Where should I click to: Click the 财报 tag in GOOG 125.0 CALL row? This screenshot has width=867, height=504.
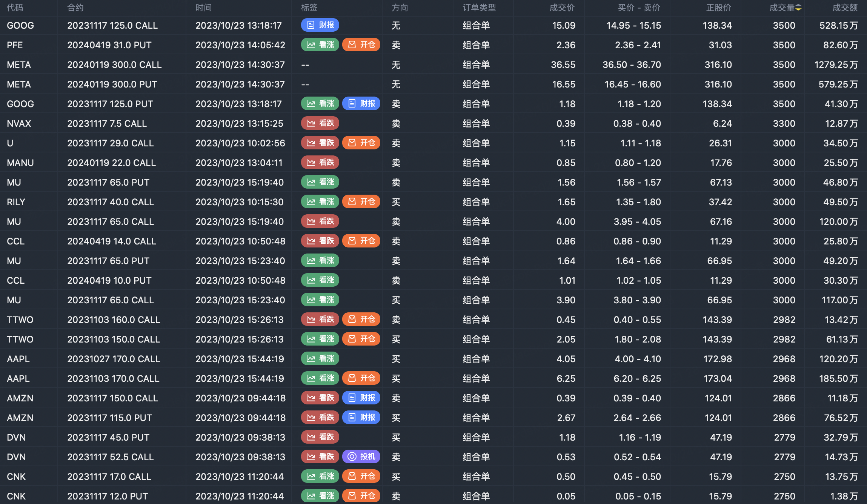pos(320,25)
